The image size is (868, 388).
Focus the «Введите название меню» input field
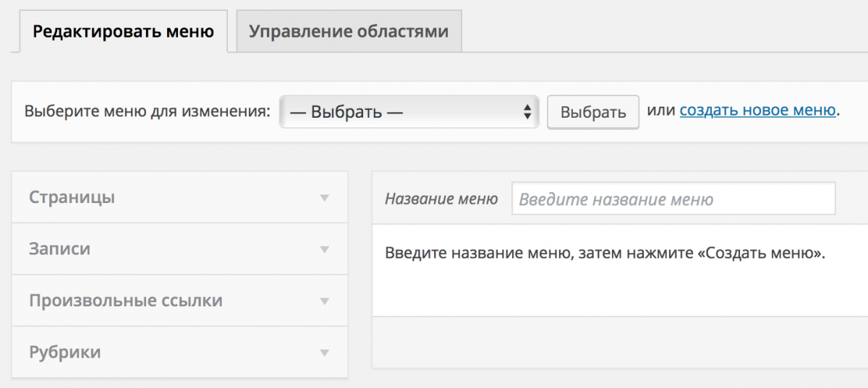pyautogui.click(x=673, y=199)
